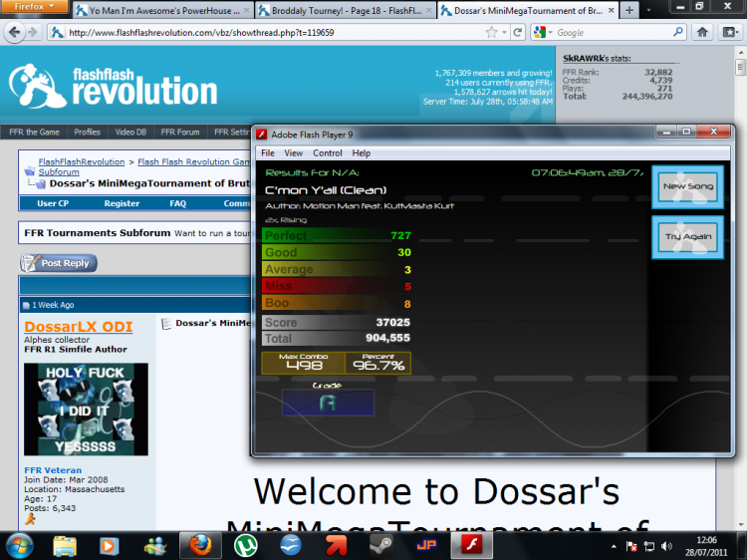Click the network tray icon
747x560 pixels.
(648, 546)
